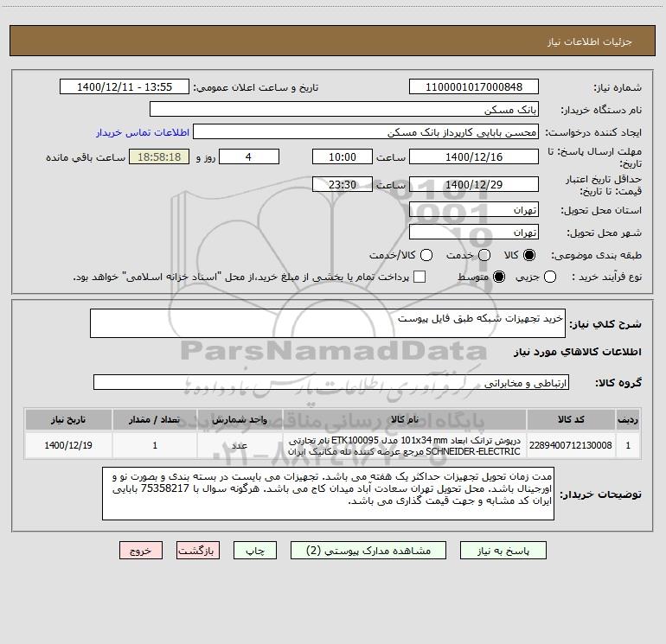Screen dimensions: 666x644
Task: Choose the جزیی purchase type option
Action: (549, 277)
